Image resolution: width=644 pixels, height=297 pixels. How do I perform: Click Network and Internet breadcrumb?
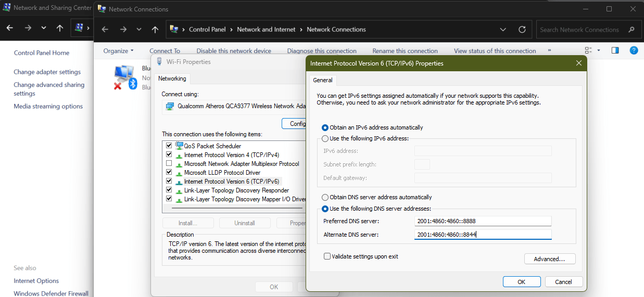[266, 30]
